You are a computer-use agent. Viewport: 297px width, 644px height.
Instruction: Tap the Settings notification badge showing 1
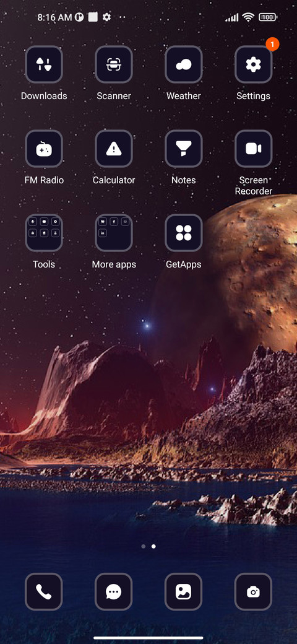pos(272,44)
